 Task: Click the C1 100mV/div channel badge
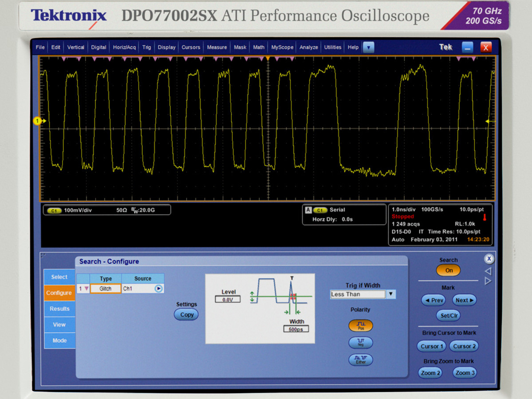[53, 210]
